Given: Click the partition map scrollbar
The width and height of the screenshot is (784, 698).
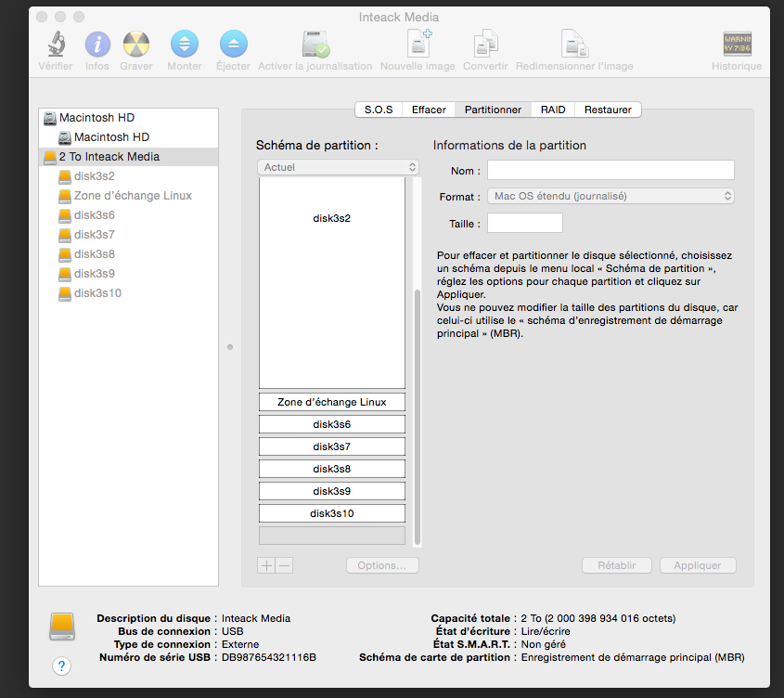Looking at the screenshot, I should [418, 418].
